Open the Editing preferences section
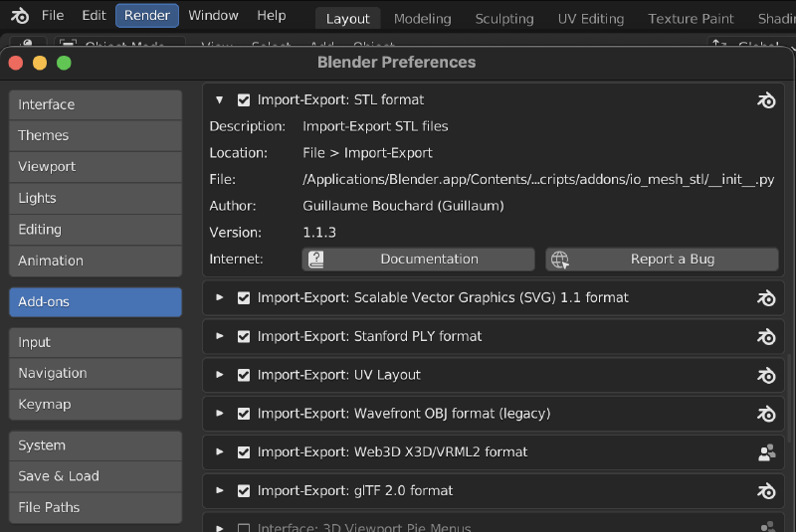The image size is (796, 532). coord(96,230)
